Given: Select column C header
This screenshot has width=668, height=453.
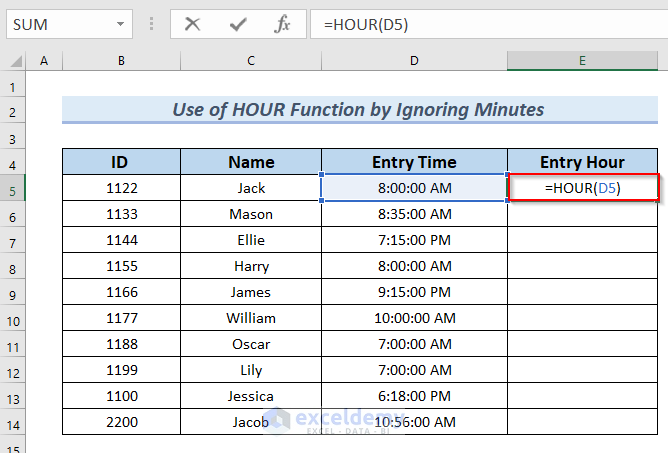Looking at the screenshot, I should [251, 62].
